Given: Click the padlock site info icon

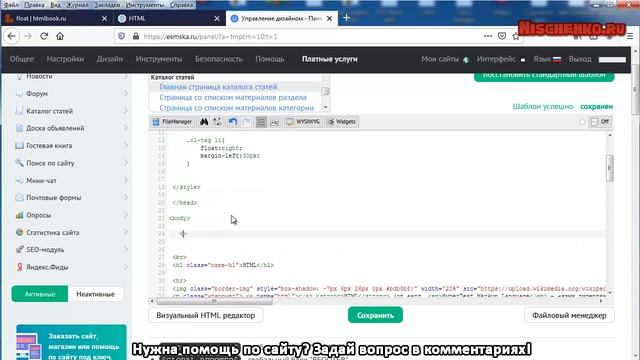Looking at the screenshot, I should pyautogui.click(x=136, y=36).
